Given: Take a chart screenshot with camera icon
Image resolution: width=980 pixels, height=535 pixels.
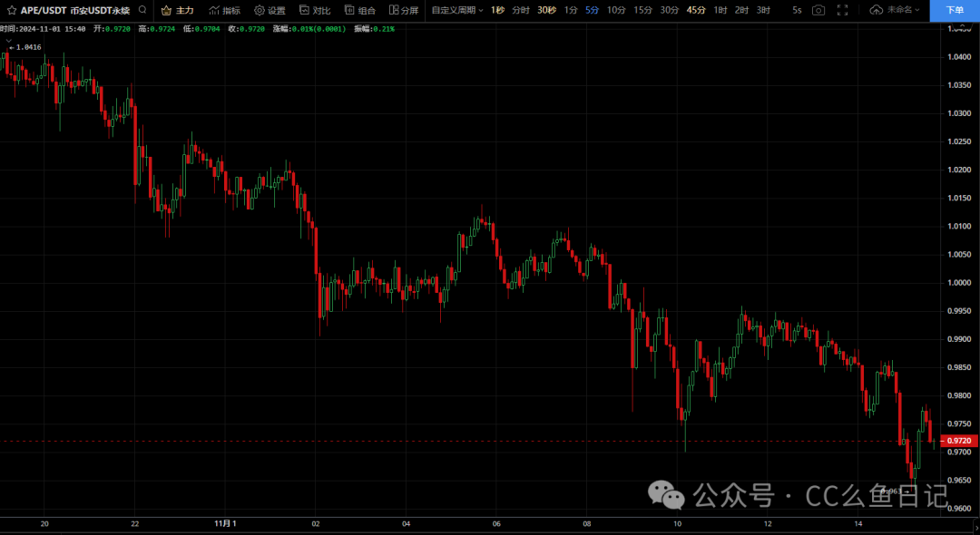Looking at the screenshot, I should (818, 10).
